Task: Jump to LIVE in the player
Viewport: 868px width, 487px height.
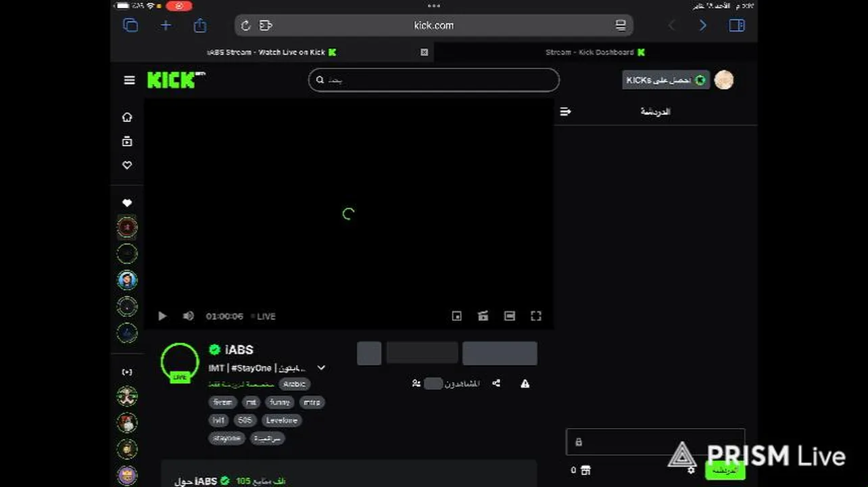Action: click(x=264, y=316)
